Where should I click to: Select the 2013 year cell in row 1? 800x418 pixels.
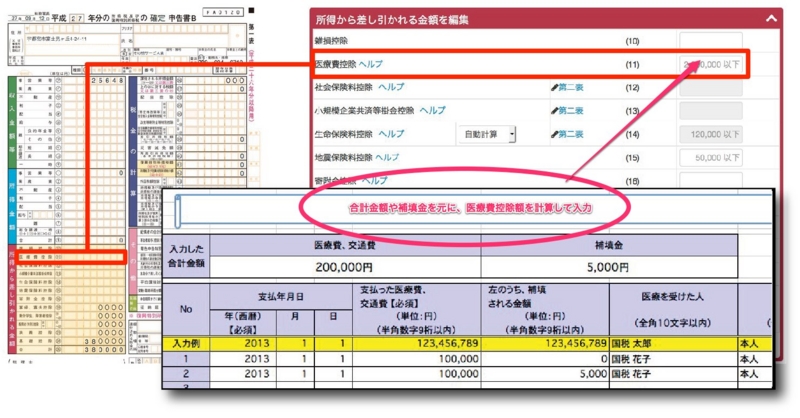pos(243,359)
